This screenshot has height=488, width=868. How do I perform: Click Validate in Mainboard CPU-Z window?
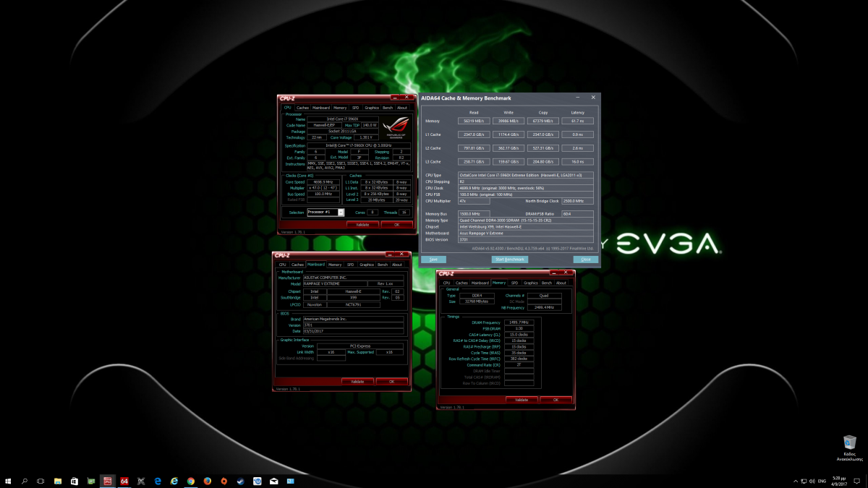(357, 381)
